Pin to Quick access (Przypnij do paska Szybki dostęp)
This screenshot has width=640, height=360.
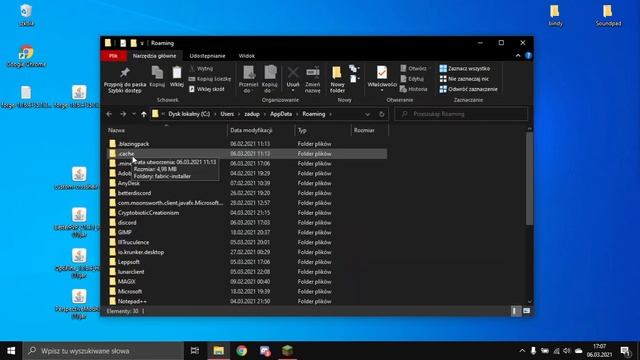pos(125,80)
